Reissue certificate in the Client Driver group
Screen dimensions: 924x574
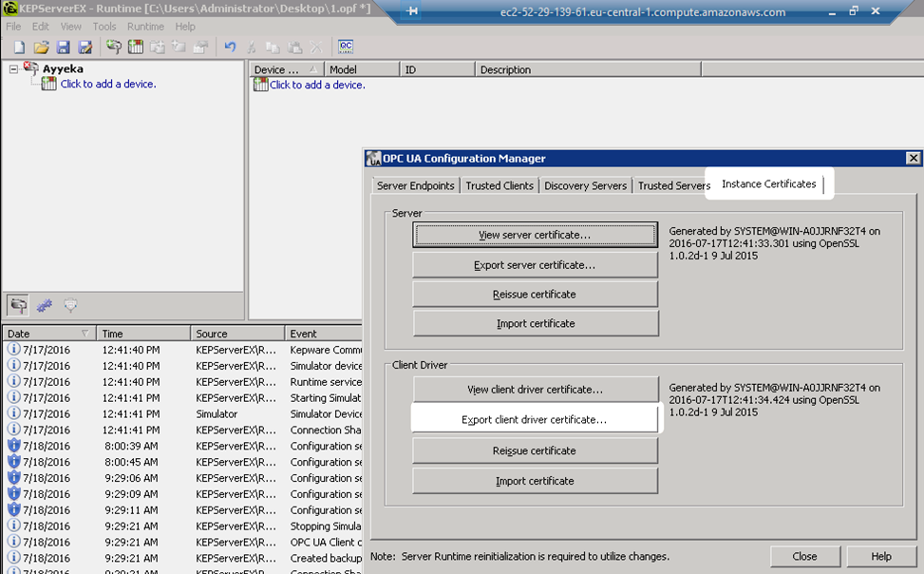pos(535,450)
